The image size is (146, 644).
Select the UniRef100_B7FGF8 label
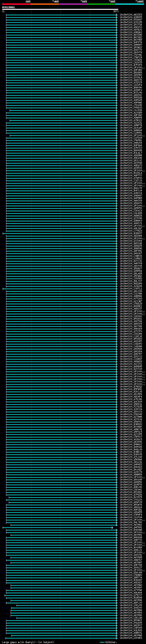point(131,65)
